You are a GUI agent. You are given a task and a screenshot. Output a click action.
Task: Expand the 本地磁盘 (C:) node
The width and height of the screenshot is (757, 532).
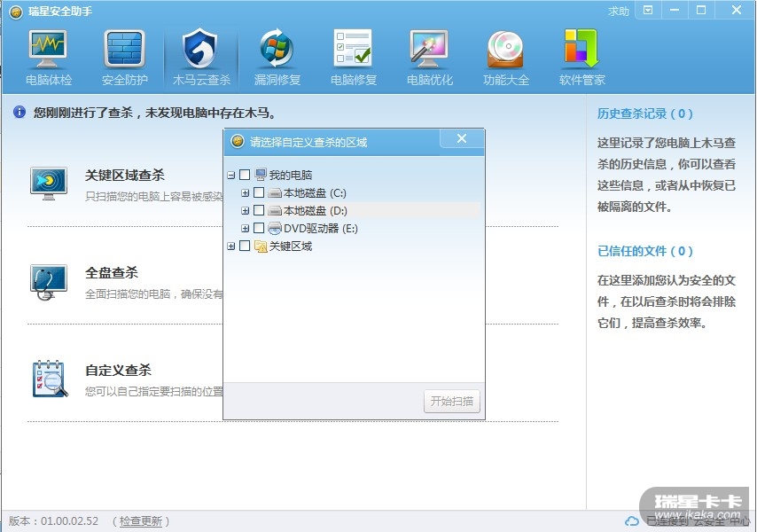246,193
